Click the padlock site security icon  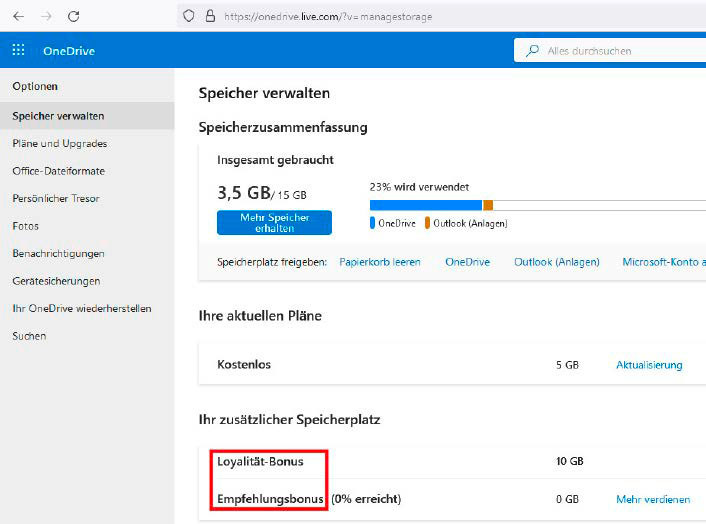(x=210, y=16)
